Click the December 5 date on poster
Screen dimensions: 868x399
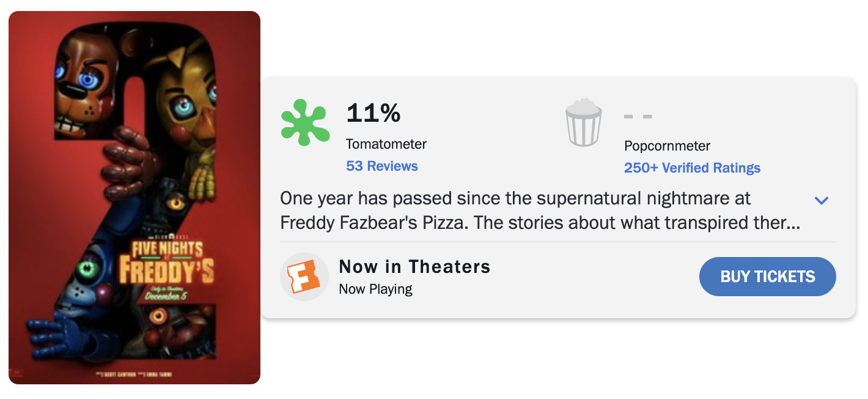point(167,296)
